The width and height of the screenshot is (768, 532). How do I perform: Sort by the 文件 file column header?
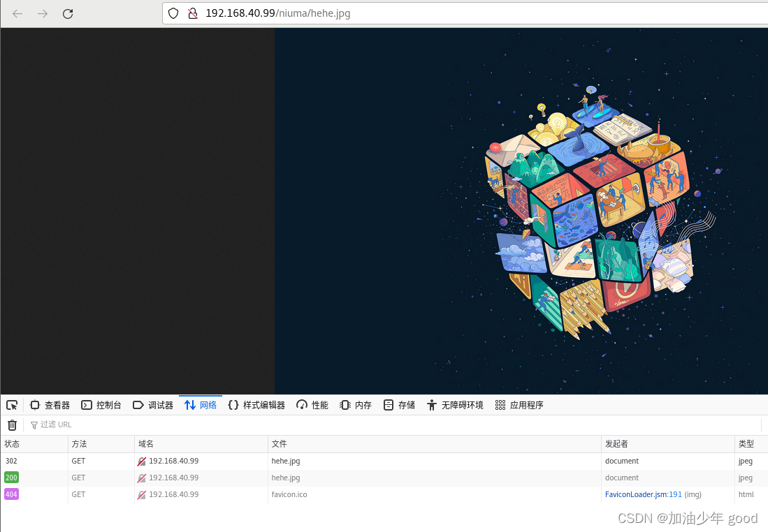[x=434, y=444]
